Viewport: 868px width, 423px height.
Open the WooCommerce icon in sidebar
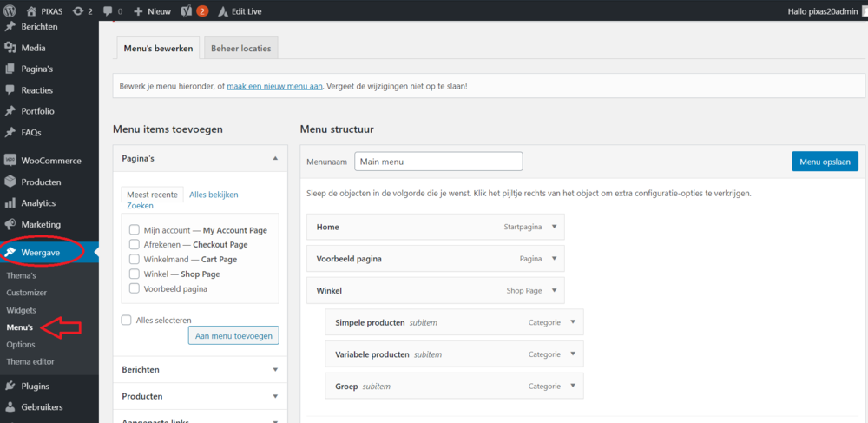point(10,161)
